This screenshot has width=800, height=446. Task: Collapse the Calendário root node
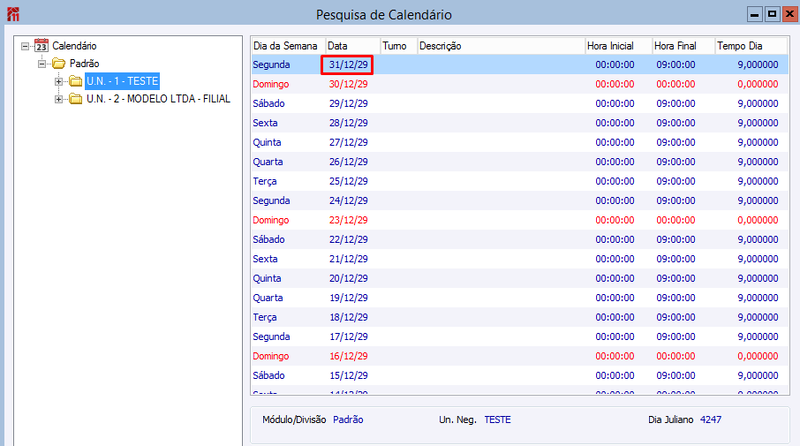25,46
